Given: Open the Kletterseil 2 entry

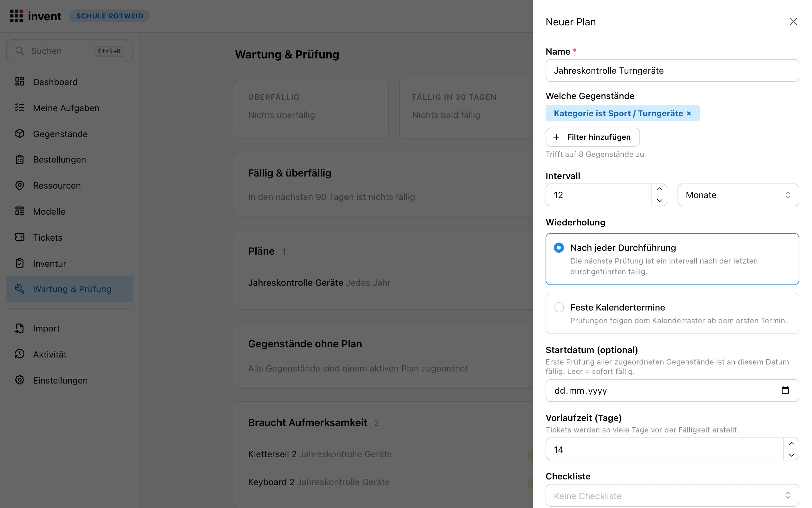Looking at the screenshot, I should (272, 454).
